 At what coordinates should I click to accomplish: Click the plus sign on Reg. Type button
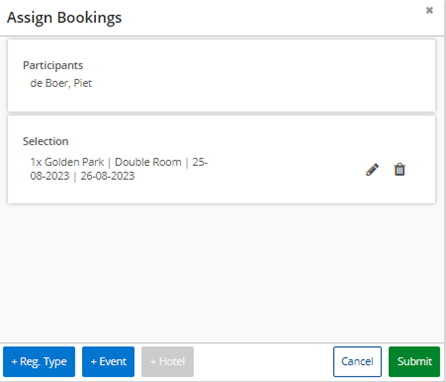(14, 362)
